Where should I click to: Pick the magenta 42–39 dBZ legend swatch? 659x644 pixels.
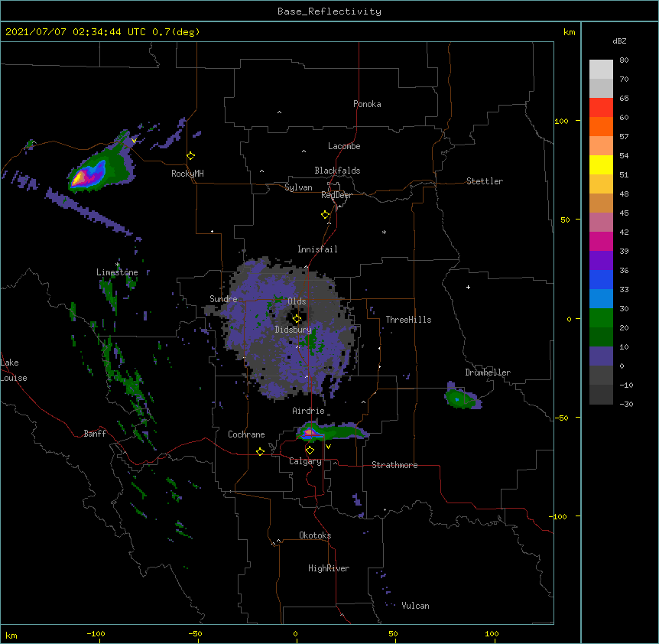pyautogui.click(x=601, y=241)
